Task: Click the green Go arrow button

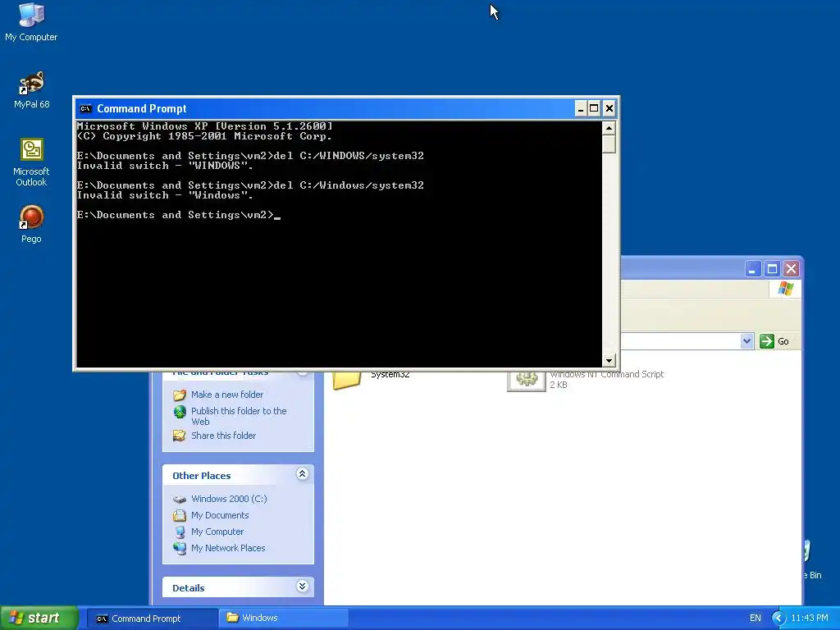Action: tap(767, 341)
